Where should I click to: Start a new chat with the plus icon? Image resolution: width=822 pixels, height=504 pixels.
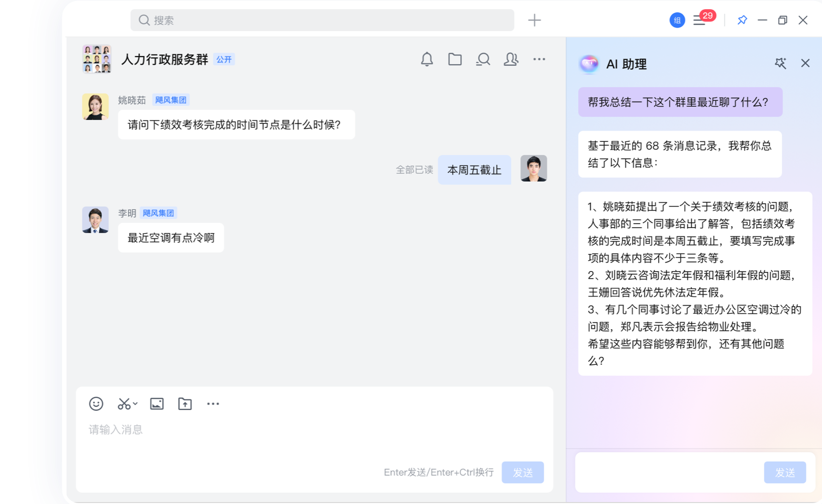pyautogui.click(x=534, y=20)
